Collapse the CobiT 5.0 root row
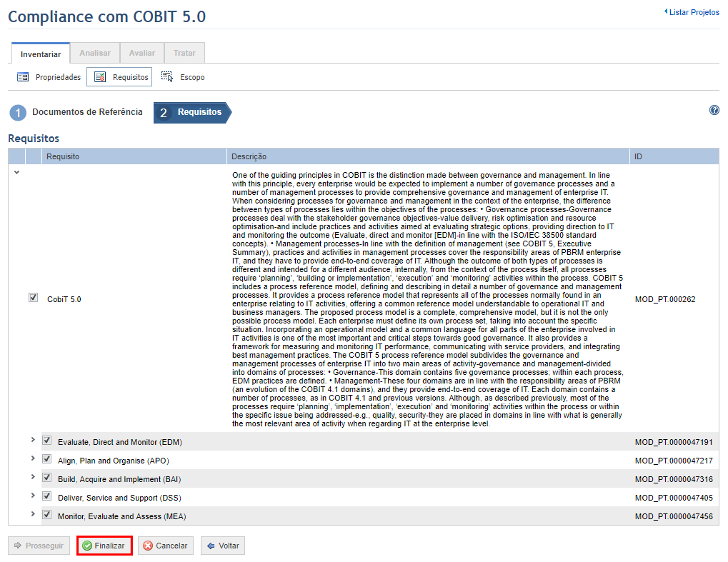Image resolution: width=728 pixels, height=562 pixels. coord(16,172)
